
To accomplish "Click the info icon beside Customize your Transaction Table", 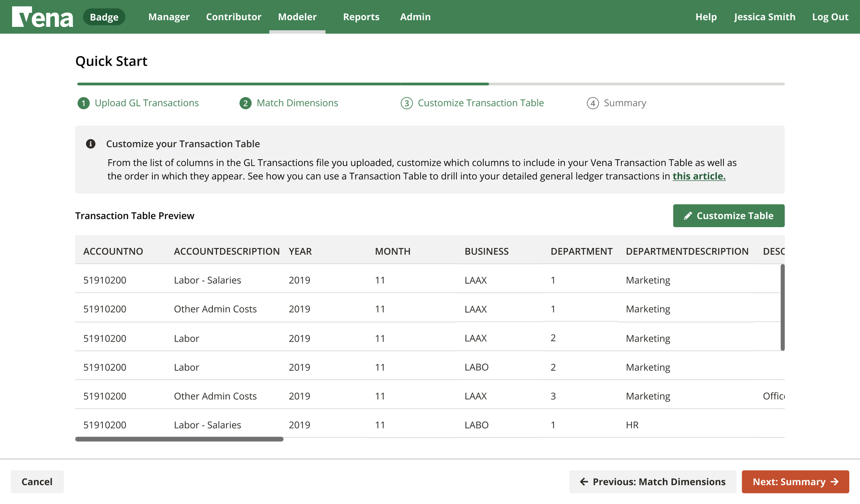I will [x=91, y=144].
